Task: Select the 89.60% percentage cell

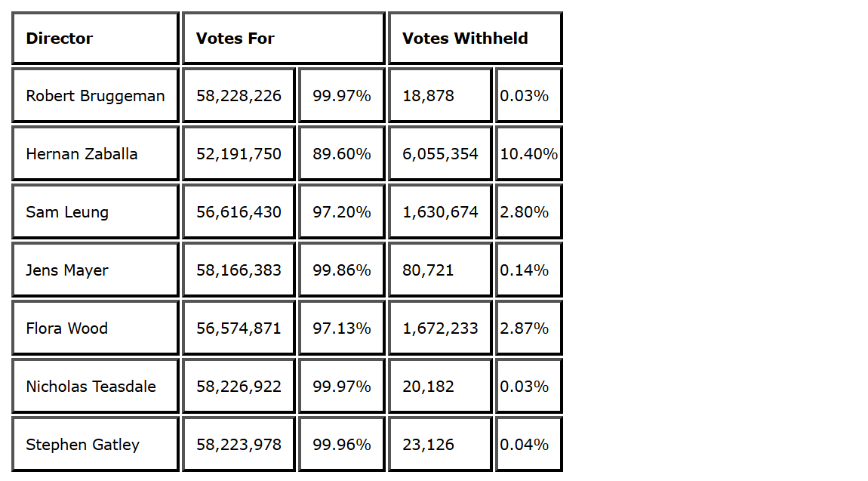Action: [341, 154]
